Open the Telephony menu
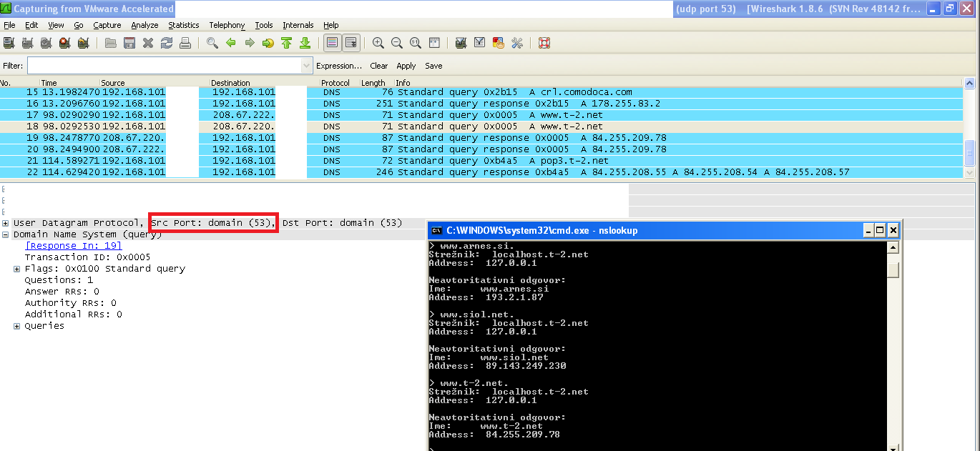Screen dimensions: 980x451 227,25
